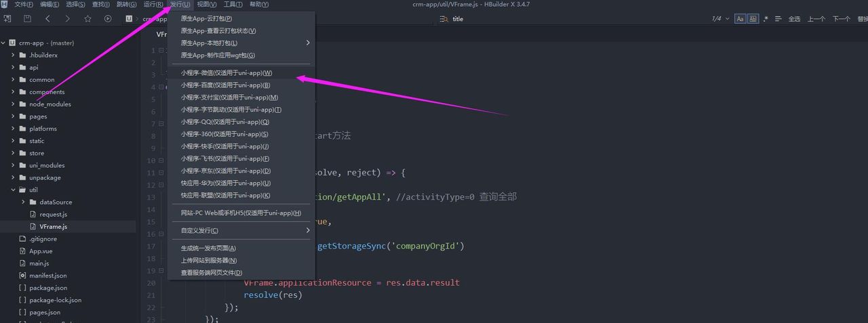Select 生成统一发布页面(A)
The height and width of the screenshot is (323, 868).
click(241, 248)
